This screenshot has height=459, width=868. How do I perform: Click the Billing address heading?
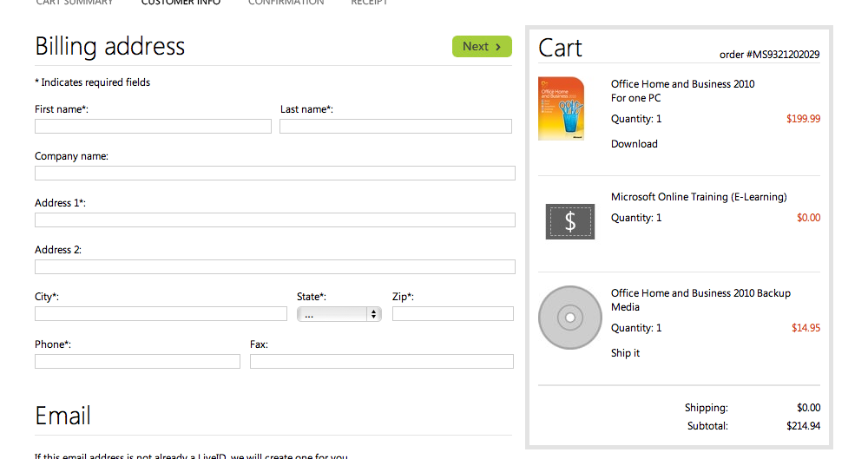tap(109, 47)
